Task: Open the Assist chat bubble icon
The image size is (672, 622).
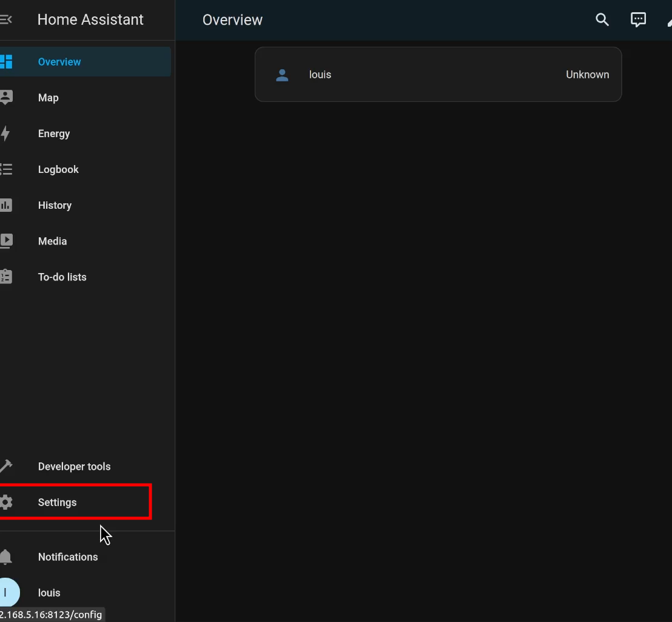Action: point(638,19)
